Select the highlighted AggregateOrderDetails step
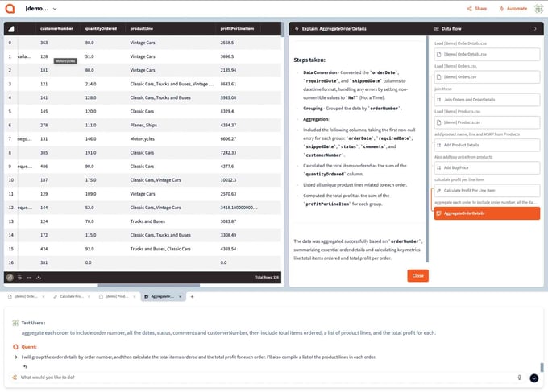This screenshot has width=548, height=392. (486, 213)
